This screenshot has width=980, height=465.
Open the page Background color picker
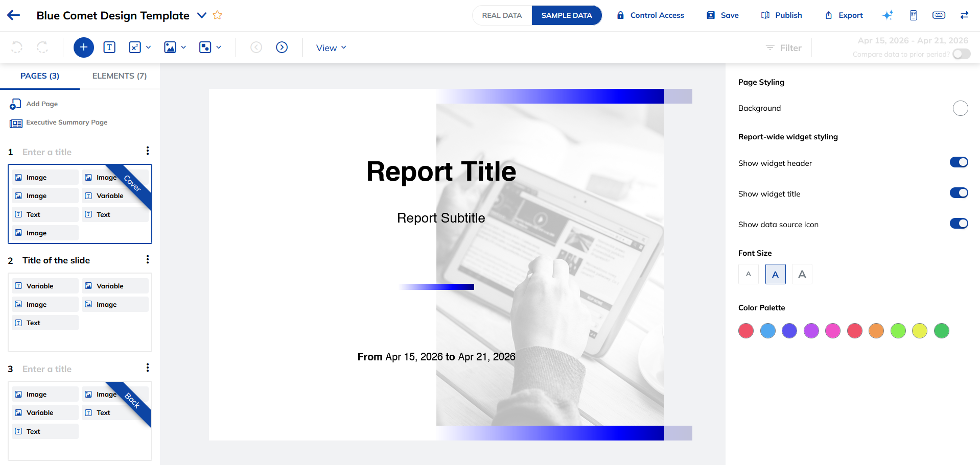click(x=961, y=108)
